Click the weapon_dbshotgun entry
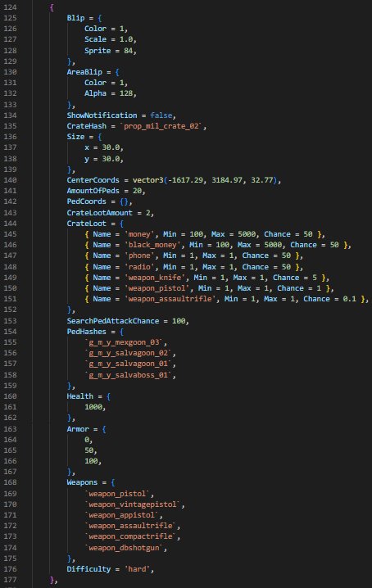Screen dimensions: 372x588 (124, 548)
